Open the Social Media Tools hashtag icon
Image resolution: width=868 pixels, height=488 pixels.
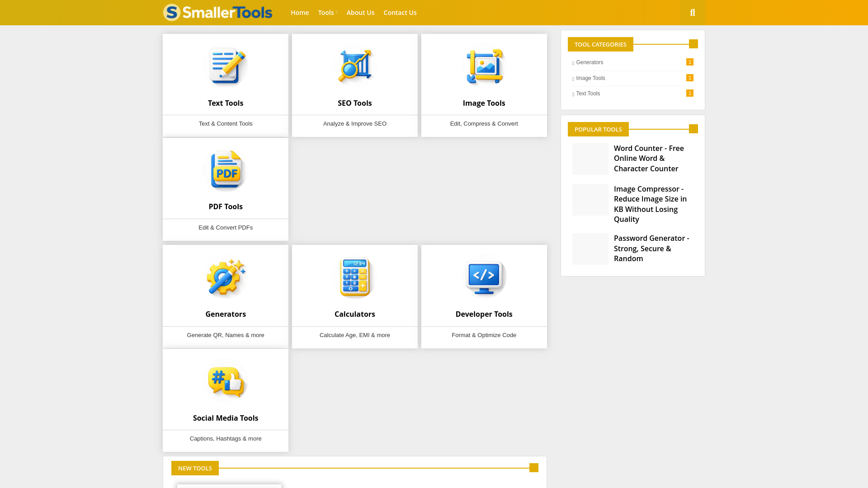click(226, 381)
